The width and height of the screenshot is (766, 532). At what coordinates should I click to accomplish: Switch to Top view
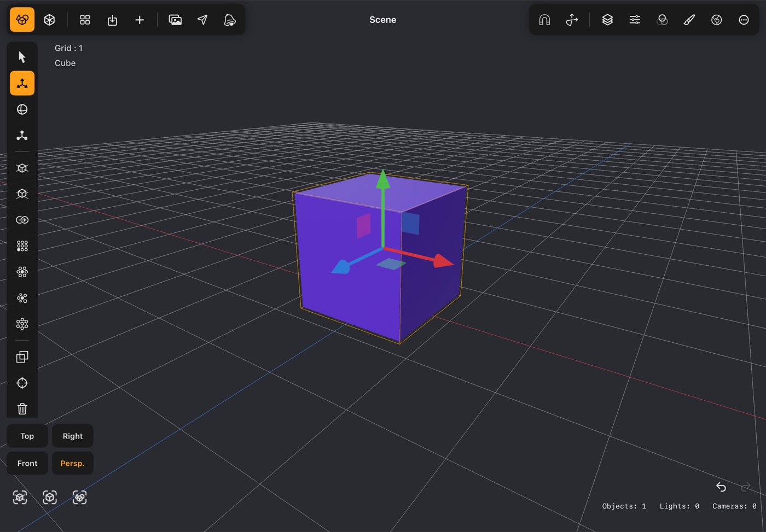(x=27, y=436)
